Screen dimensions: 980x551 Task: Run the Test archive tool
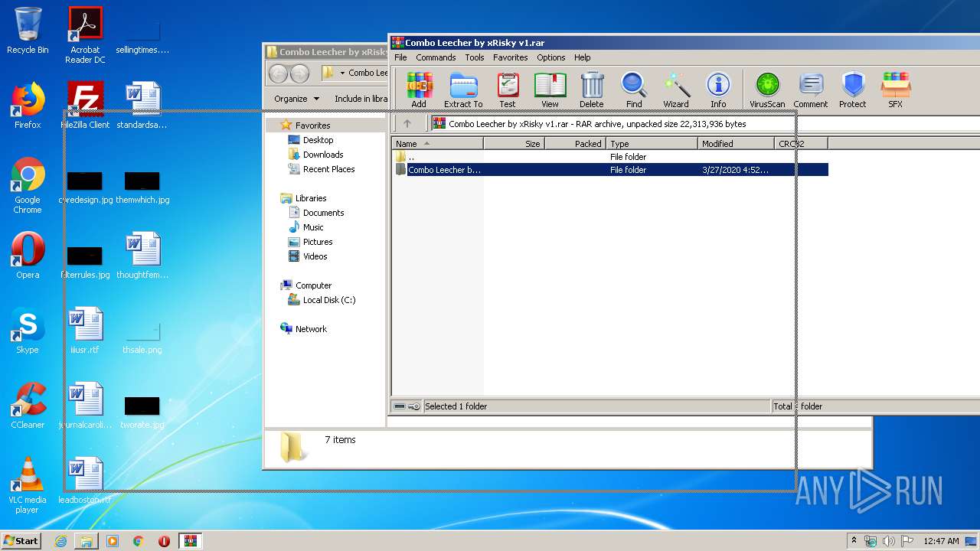coord(508,90)
